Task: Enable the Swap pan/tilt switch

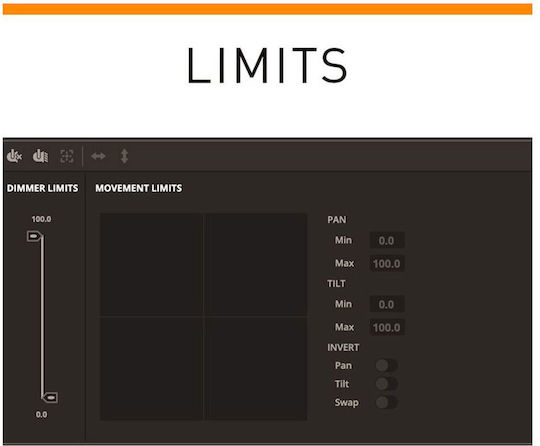Action: click(387, 402)
